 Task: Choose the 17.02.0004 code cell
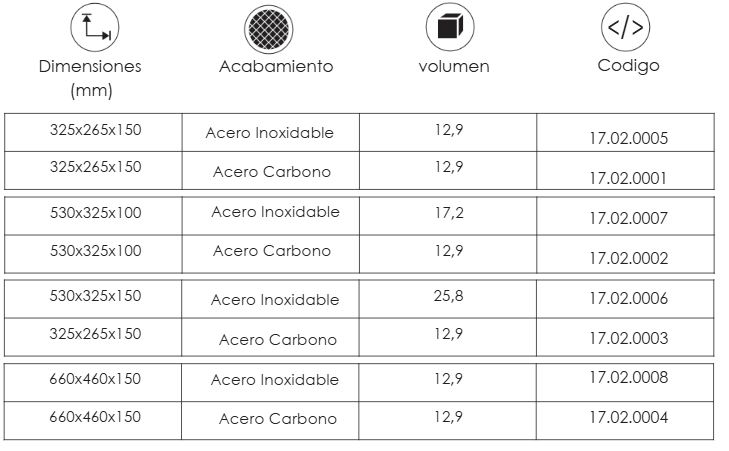coord(628,417)
